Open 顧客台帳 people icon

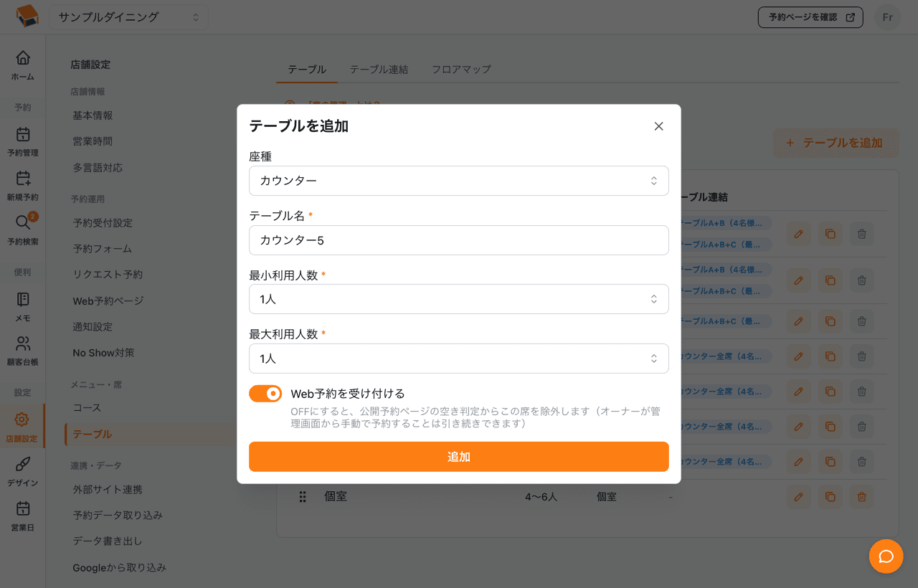(x=23, y=343)
